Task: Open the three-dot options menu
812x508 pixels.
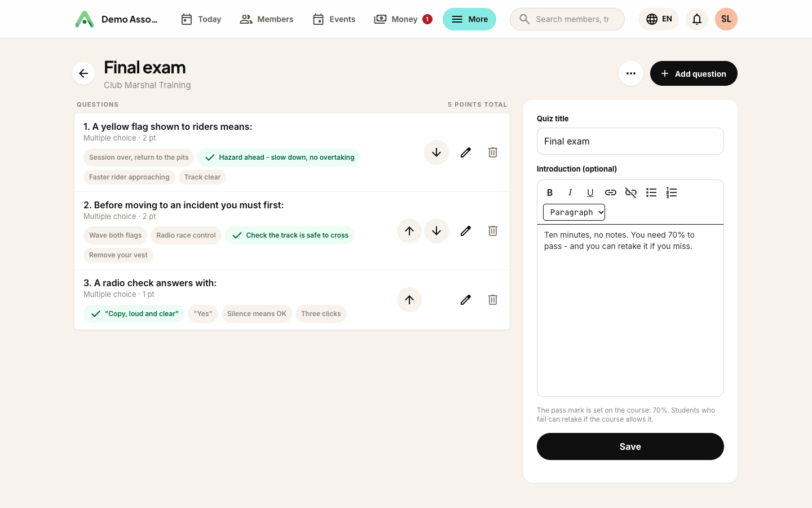Action: [631, 73]
